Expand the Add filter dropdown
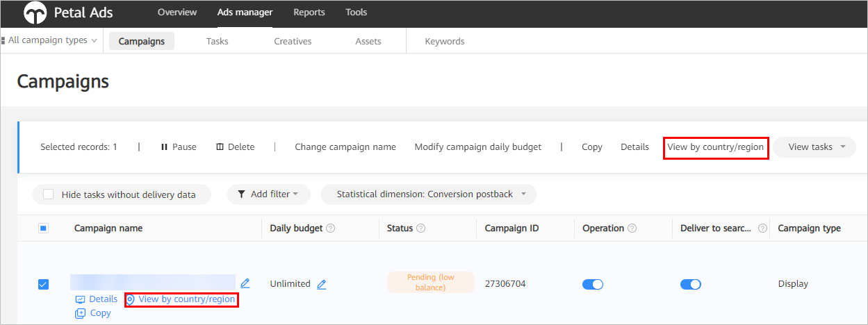Viewport: 868px width, 325px height. (x=269, y=194)
